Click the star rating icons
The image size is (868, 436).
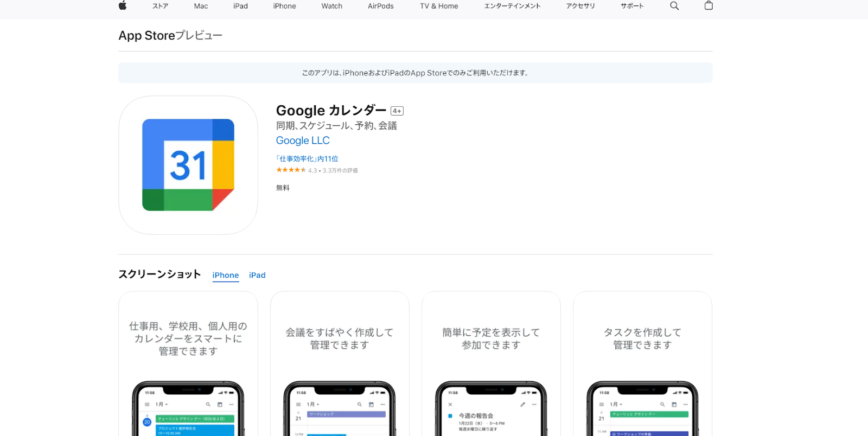pyautogui.click(x=291, y=170)
